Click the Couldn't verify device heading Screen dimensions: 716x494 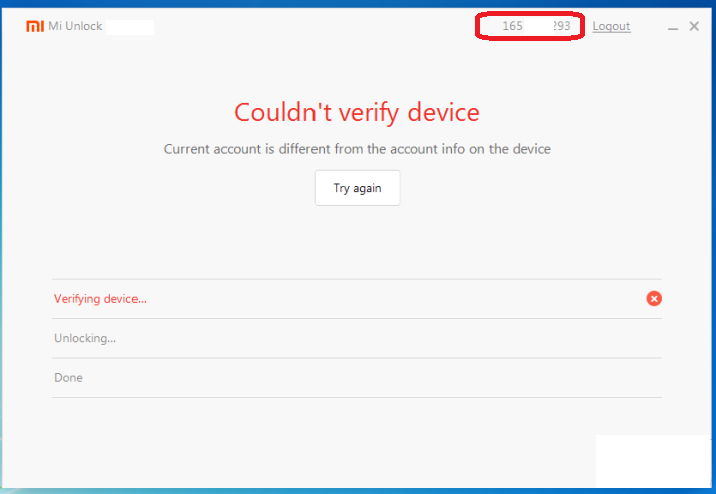pos(357,111)
